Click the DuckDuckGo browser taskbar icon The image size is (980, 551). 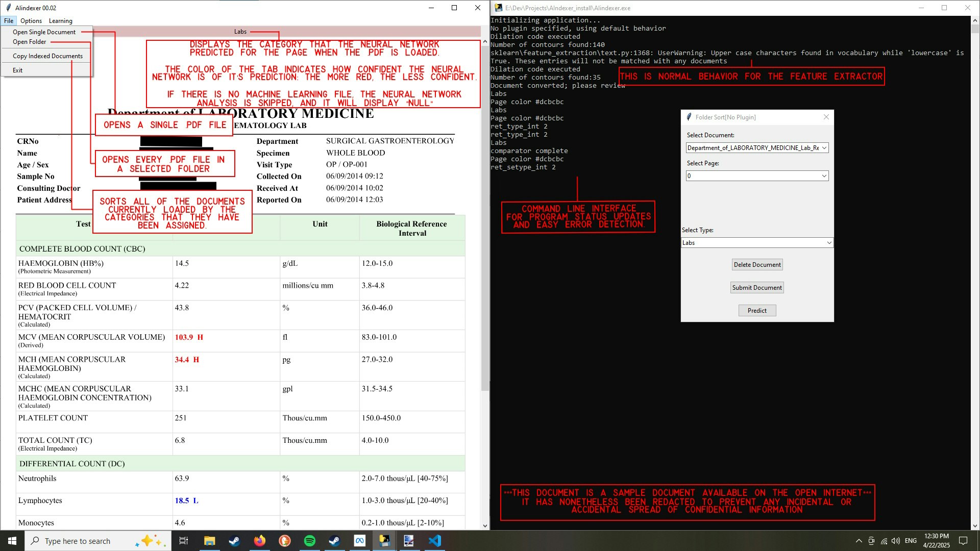click(285, 541)
